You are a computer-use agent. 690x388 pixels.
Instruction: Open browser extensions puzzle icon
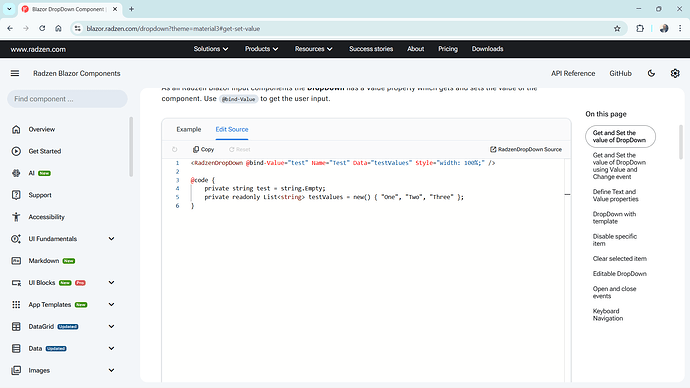click(640, 29)
